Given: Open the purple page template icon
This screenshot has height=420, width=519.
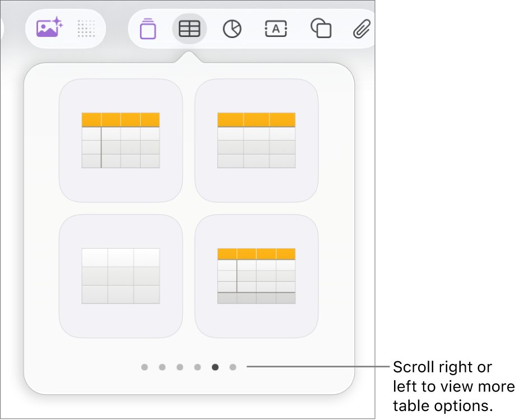Looking at the screenshot, I should (x=148, y=29).
